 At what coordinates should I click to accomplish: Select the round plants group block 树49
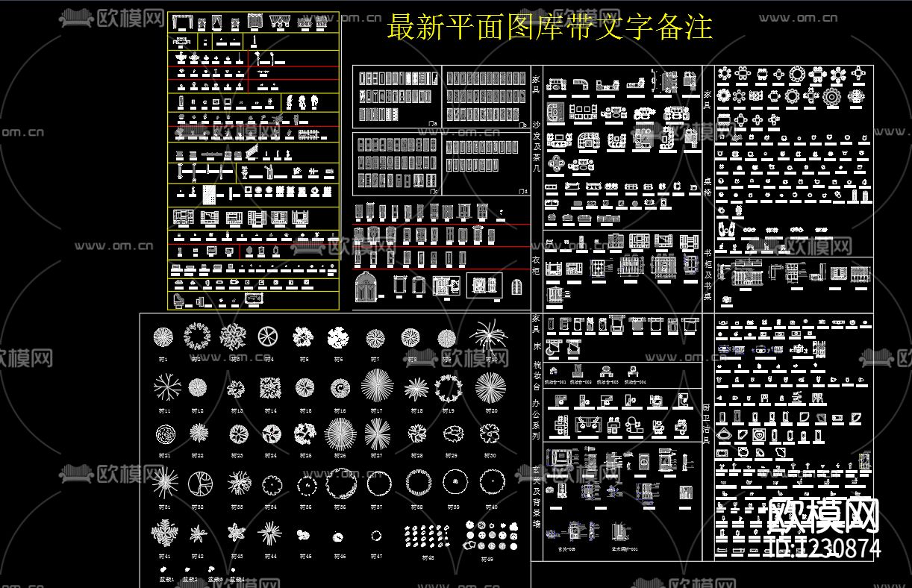pos(492,534)
